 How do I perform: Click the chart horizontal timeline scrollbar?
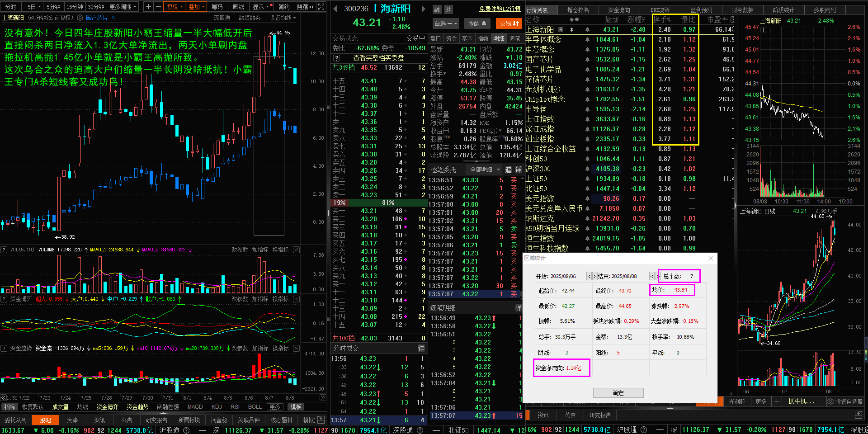click(x=163, y=398)
